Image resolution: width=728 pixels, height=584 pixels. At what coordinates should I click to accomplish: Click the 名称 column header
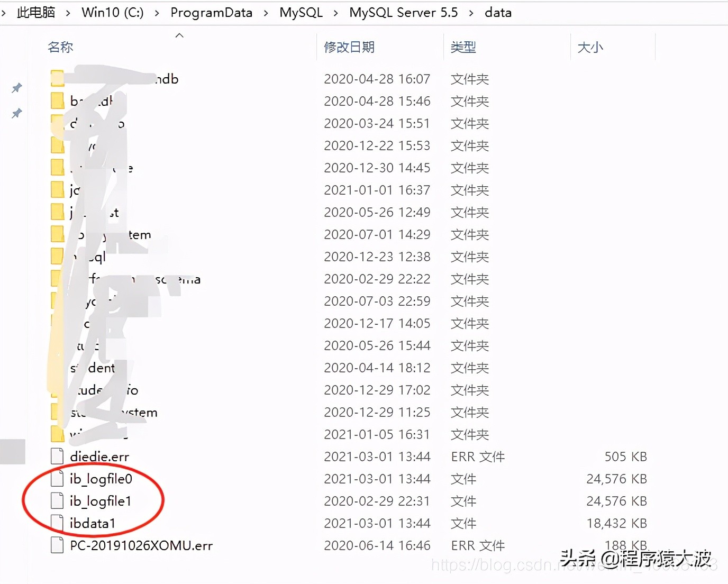[60, 47]
